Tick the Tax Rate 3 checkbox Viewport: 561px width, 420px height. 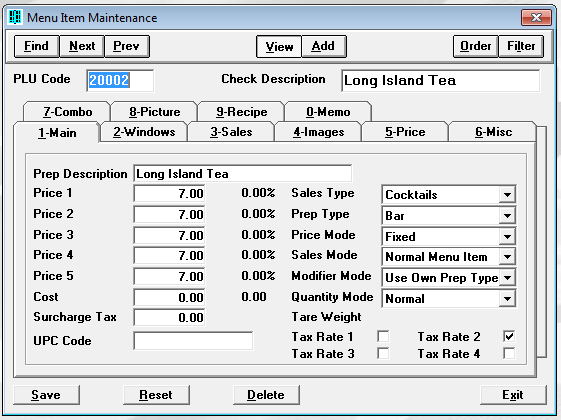click(x=383, y=353)
